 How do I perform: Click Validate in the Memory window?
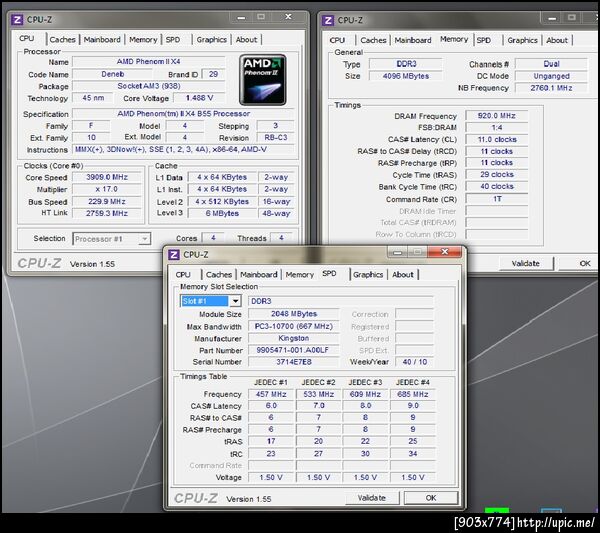pos(525,263)
